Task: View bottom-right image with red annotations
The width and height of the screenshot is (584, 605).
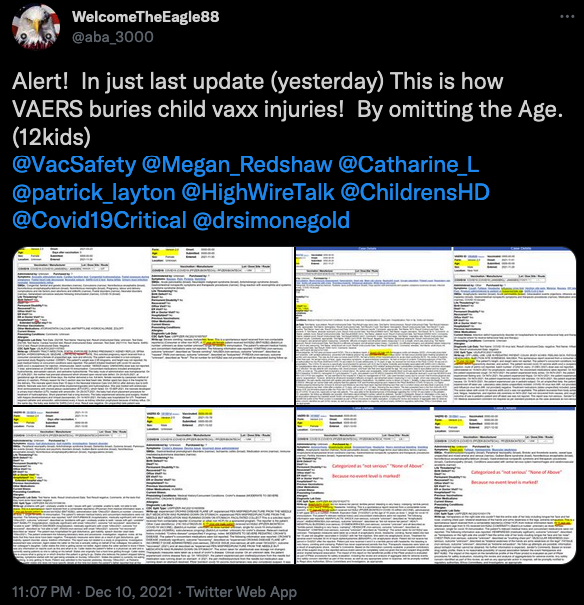Action: pos(436,485)
